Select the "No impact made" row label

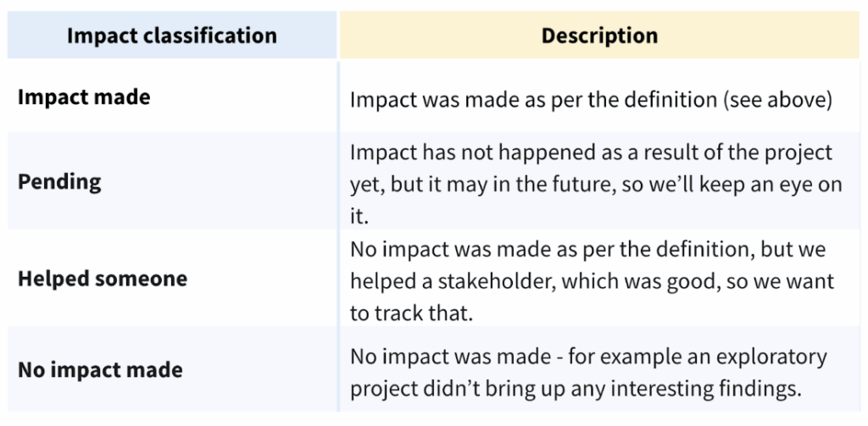coord(100,370)
